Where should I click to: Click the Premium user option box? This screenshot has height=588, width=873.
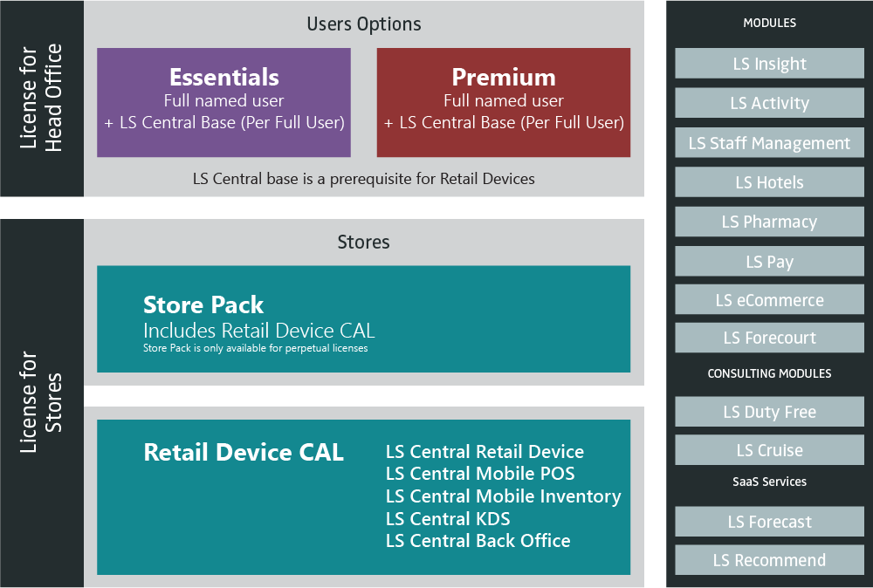[504, 102]
